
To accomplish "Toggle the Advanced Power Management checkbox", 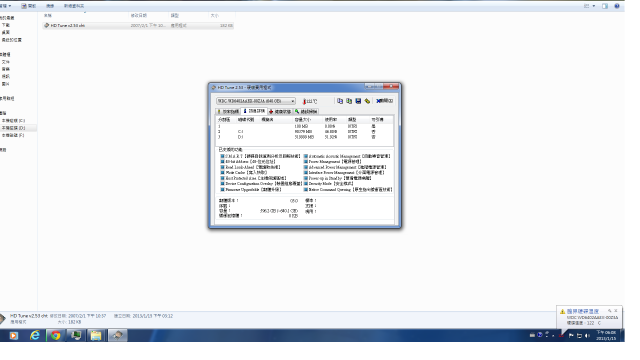I will pos(306,167).
